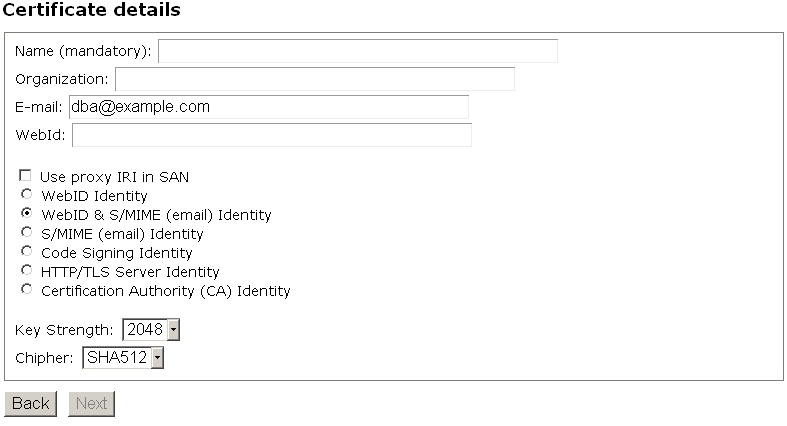The width and height of the screenshot is (787, 426).
Task: Enable Use proxy IRI in SAN checkbox
Action: tap(26, 176)
